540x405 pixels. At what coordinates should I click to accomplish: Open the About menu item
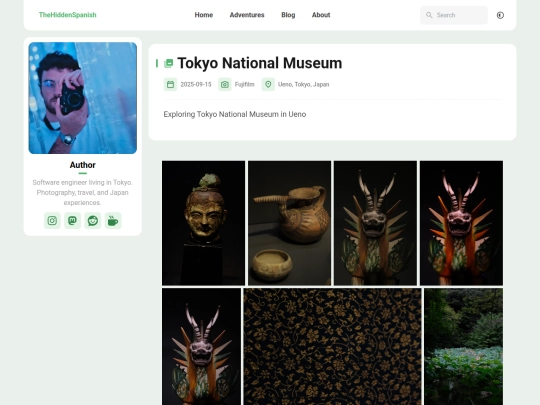coord(321,15)
